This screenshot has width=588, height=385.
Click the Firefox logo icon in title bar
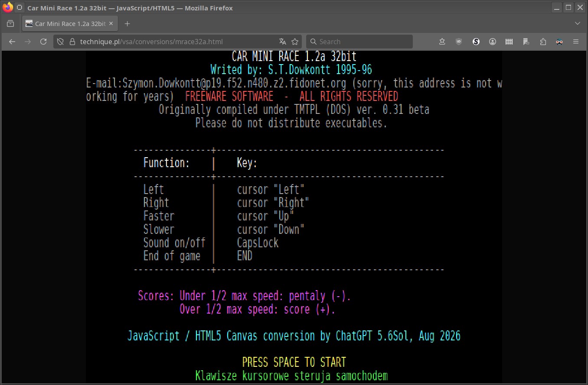click(x=8, y=7)
